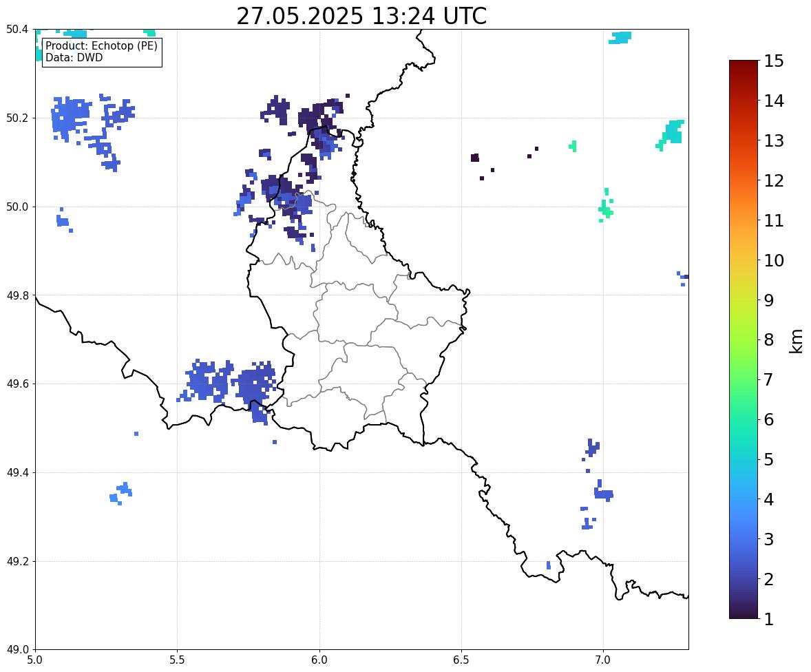Click the colorbar tick label '3'
811x672 pixels.
coord(769,539)
